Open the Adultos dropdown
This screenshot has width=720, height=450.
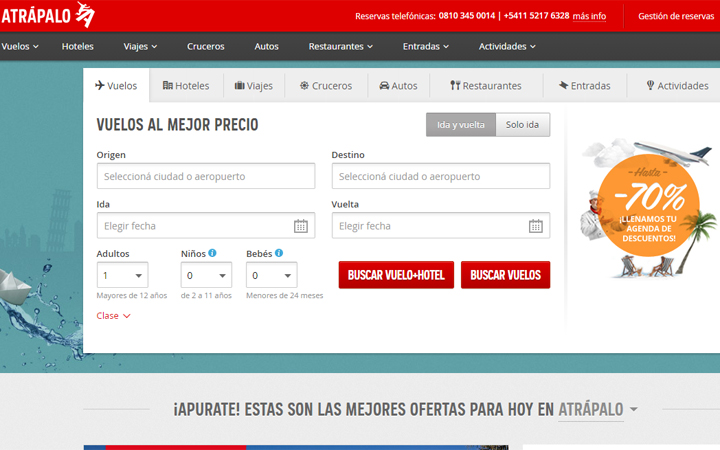point(122,275)
